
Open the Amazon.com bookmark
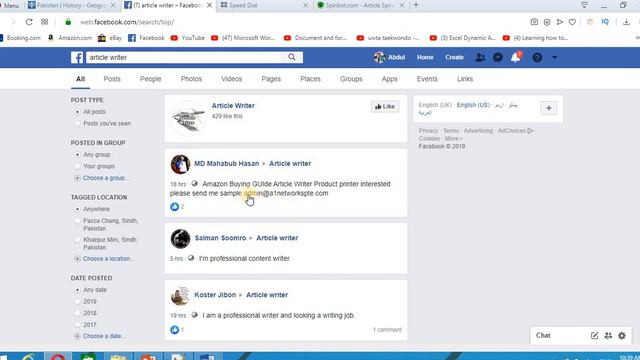click(x=70, y=38)
